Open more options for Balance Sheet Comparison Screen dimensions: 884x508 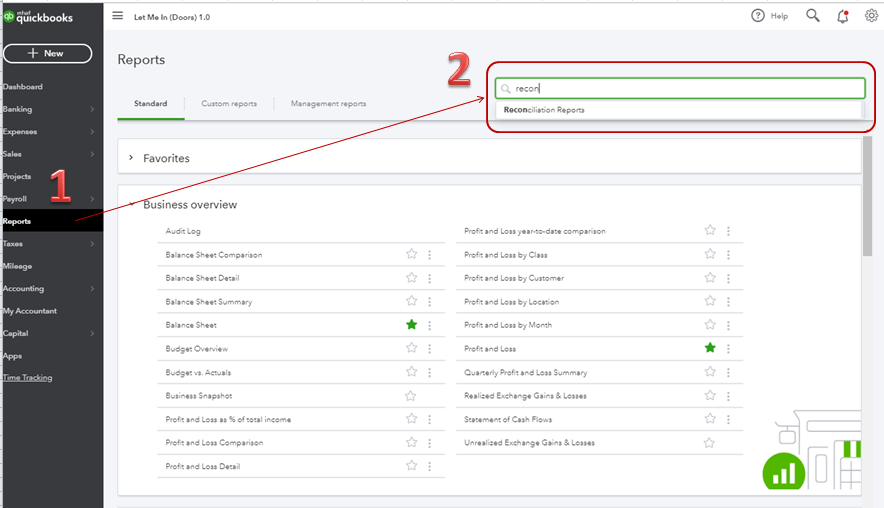pyautogui.click(x=430, y=255)
